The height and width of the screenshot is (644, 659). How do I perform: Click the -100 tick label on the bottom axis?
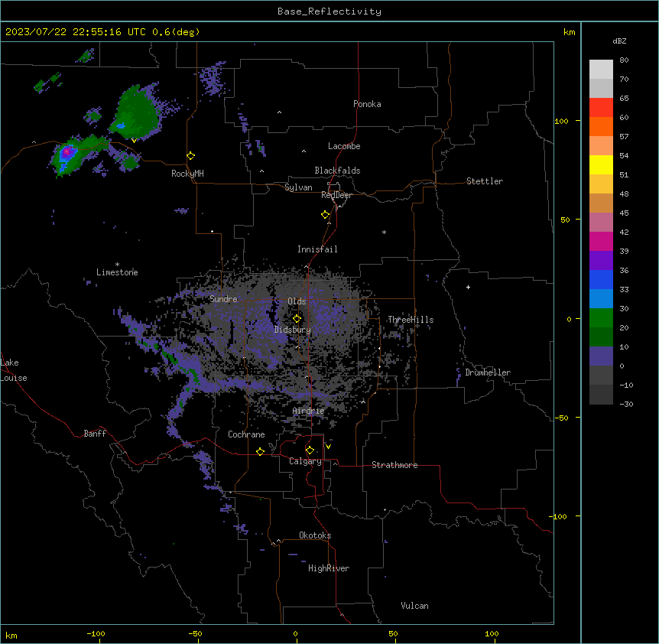(x=96, y=633)
